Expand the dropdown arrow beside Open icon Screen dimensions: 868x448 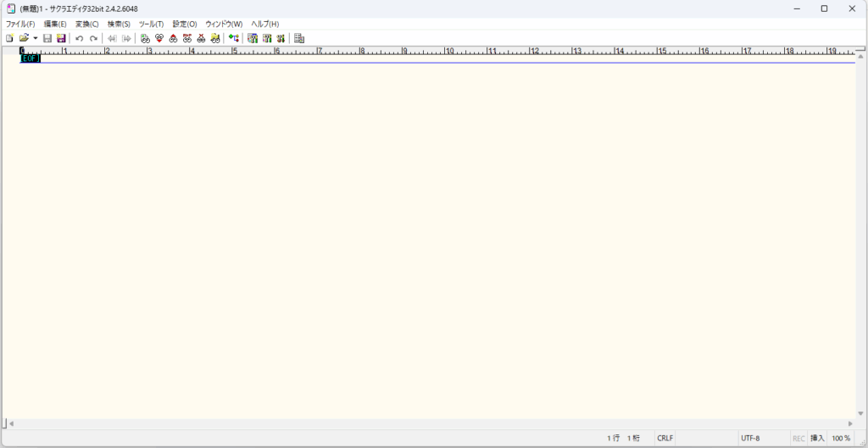(35, 38)
